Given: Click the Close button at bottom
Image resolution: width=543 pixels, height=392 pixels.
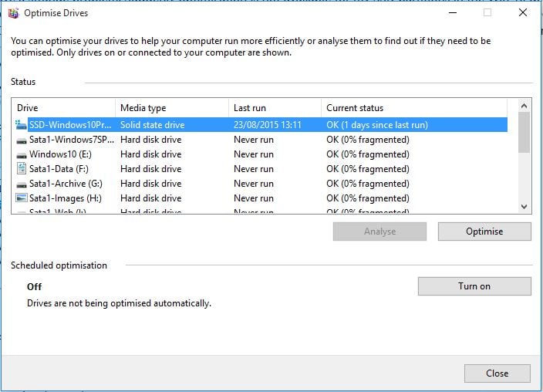Looking at the screenshot, I should coord(497,373).
